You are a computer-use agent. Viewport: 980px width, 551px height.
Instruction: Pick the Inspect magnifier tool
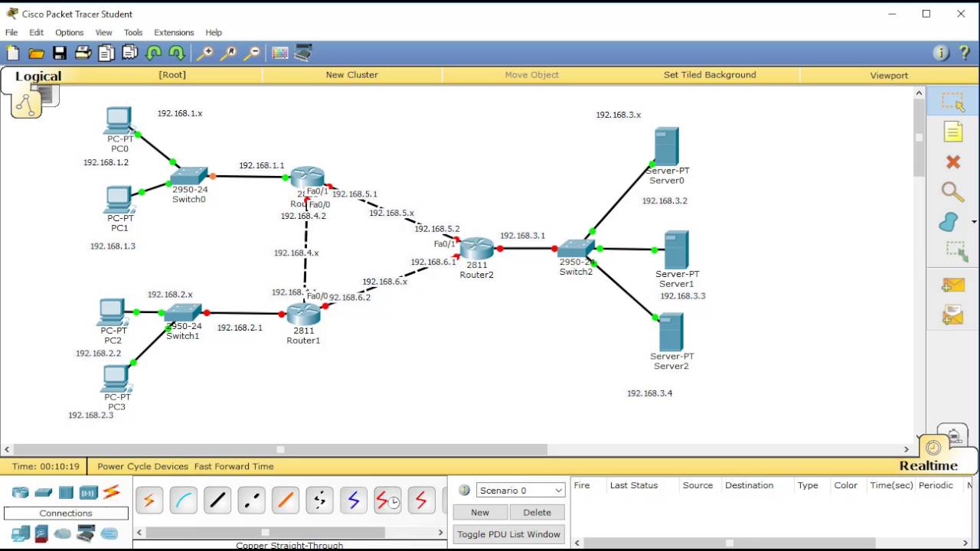click(953, 191)
